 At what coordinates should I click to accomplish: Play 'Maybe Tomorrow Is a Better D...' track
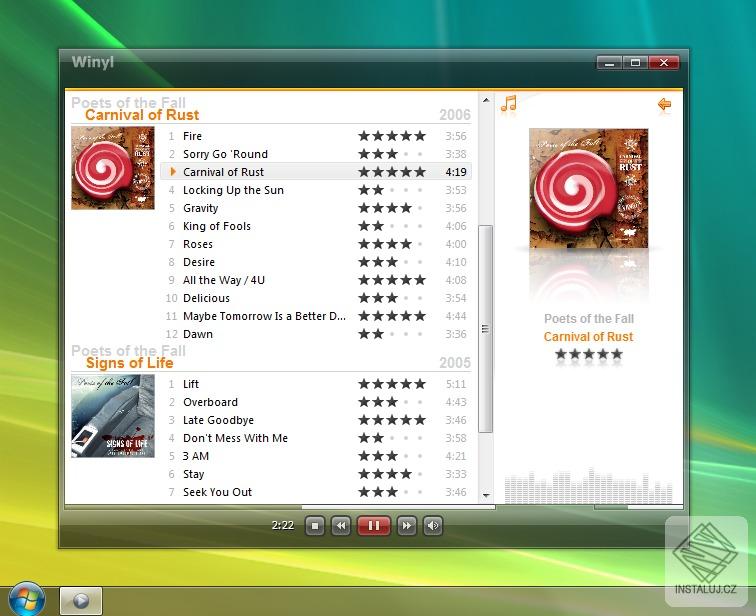[x=316, y=316]
